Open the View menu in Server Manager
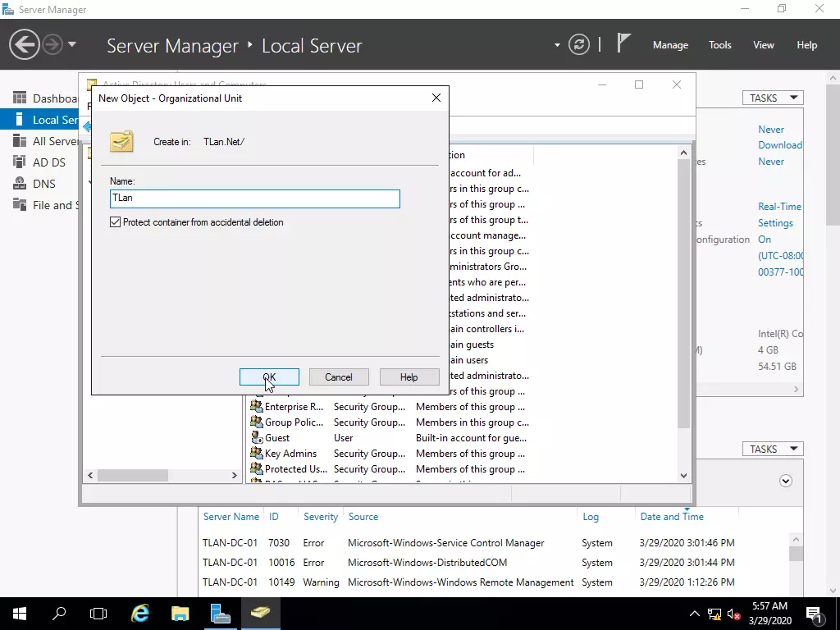The height and width of the screenshot is (630, 840). pos(763,45)
